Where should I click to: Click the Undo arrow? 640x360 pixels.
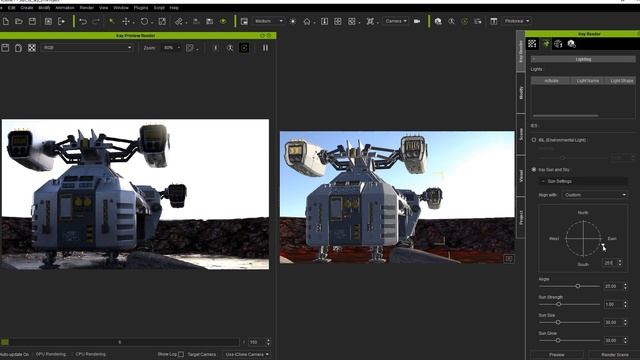click(x=83, y=21)
